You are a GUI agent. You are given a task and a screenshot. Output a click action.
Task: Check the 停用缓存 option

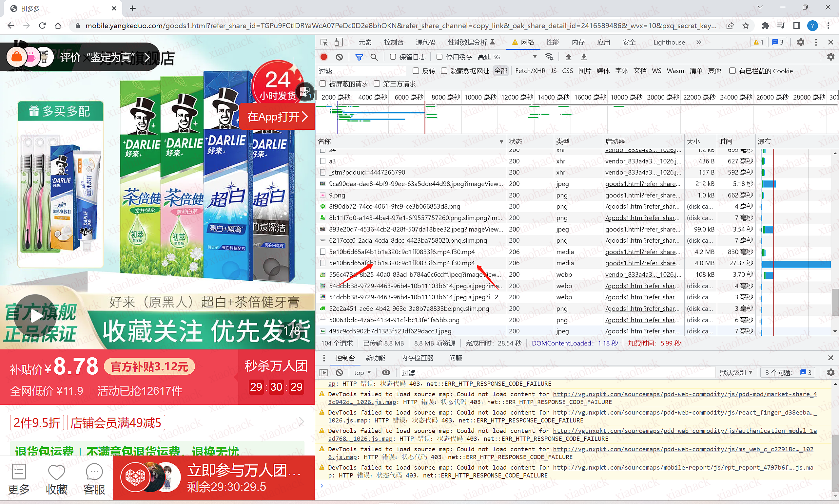(x=439, y=57)
